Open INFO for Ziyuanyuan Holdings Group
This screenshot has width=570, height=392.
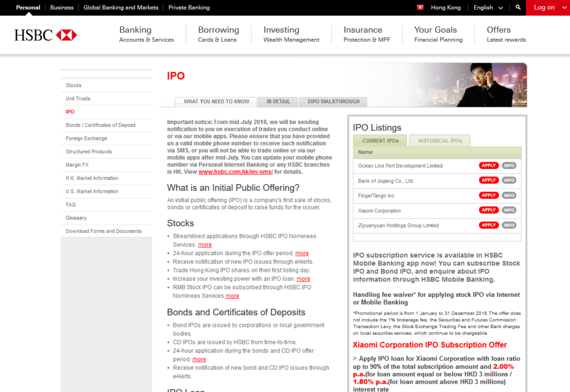pos(509,225)
